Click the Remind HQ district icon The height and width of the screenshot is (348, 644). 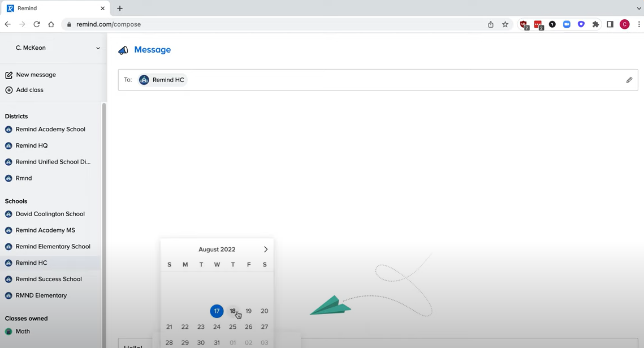pyautogui.click(x=8, y=145)
